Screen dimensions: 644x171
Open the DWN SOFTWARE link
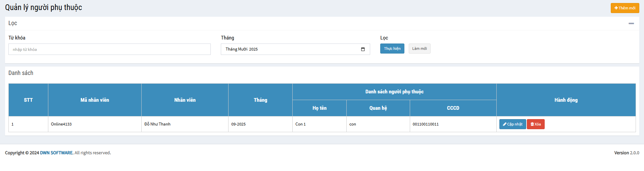point(56,153)
